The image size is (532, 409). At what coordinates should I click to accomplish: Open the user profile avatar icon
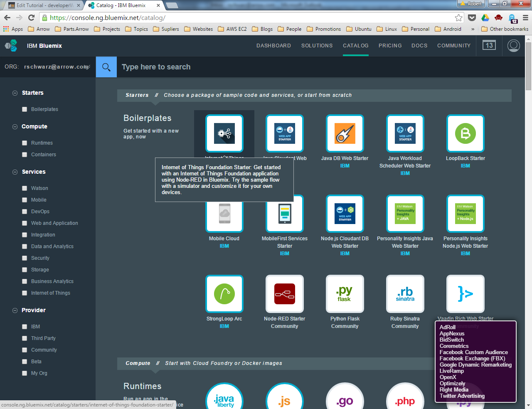click(514, 45)
